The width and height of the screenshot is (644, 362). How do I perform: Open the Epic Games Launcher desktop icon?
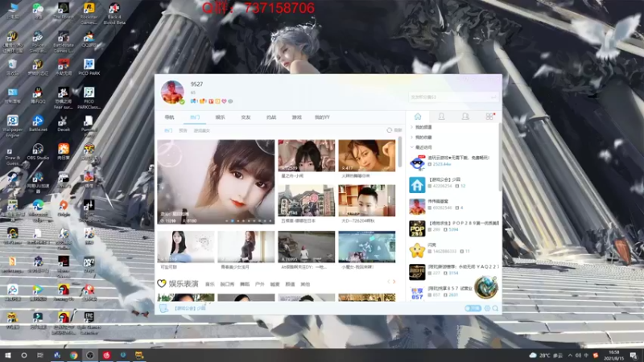click(x=89, y=323)
